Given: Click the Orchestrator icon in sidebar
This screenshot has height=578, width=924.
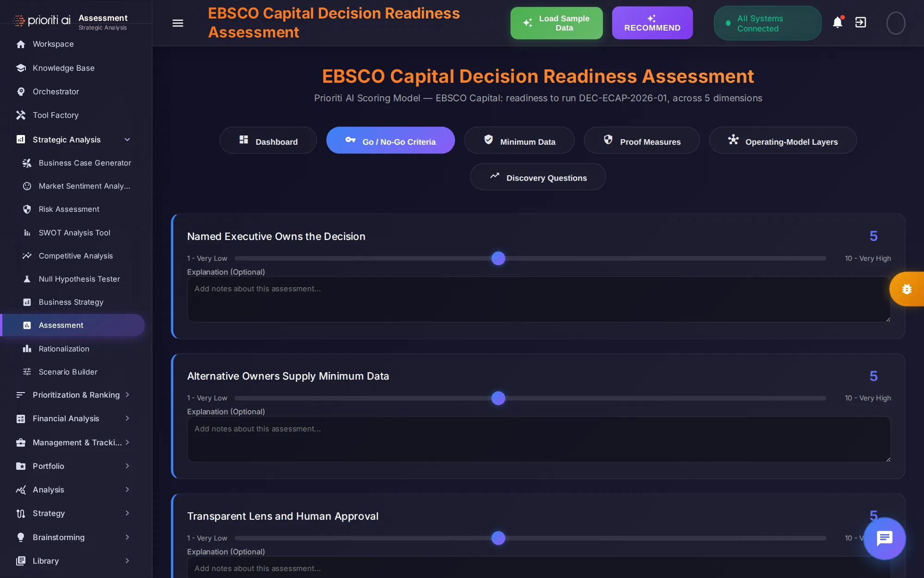Looking at the screenshot, I should [x=21, y=92].
